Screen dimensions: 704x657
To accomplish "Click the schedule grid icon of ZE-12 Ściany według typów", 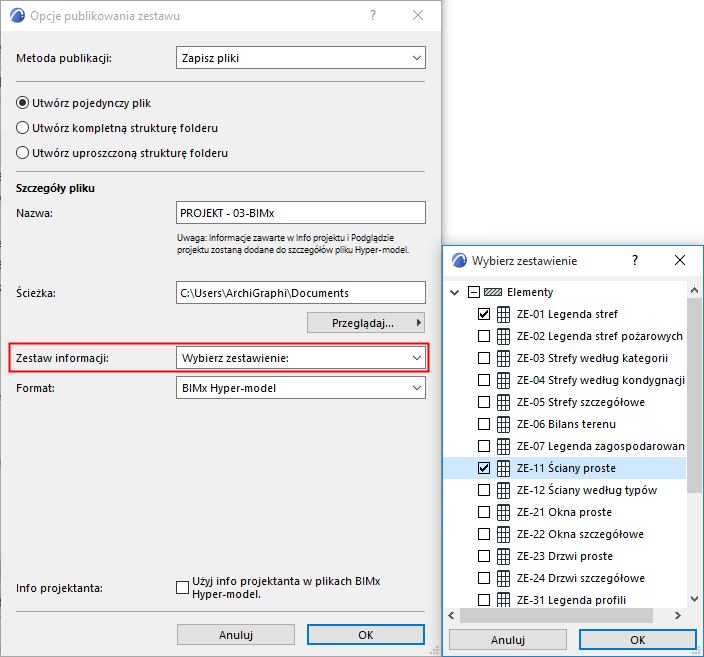I will [503, 490].
